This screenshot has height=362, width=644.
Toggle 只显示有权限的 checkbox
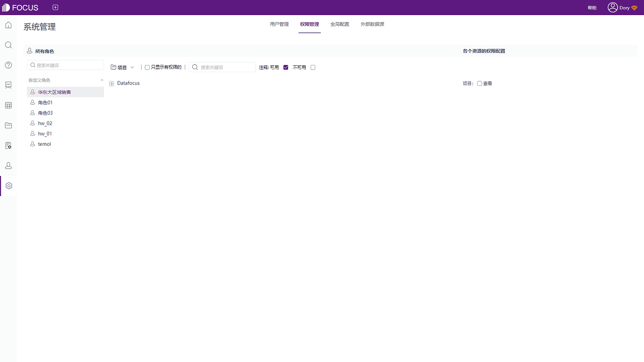[x=147, y=67]
